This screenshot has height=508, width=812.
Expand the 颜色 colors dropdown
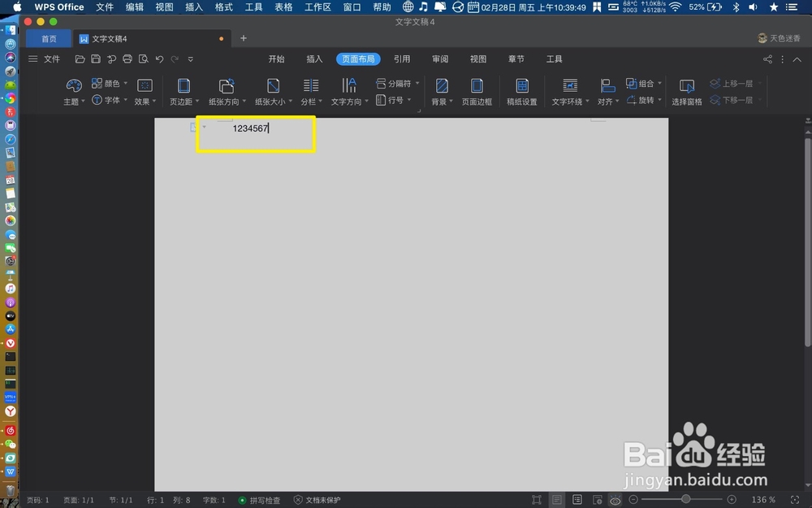click(125, 83)
